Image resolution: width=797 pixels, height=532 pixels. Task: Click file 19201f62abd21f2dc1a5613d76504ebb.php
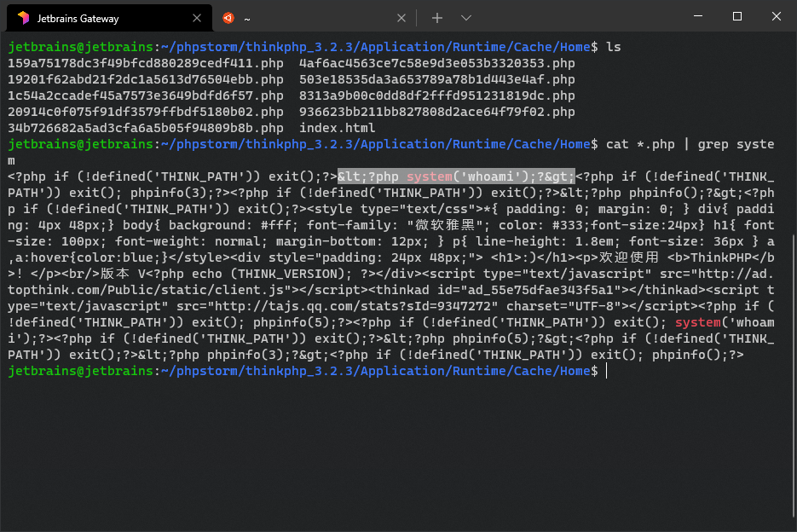(x=146, y=80)
